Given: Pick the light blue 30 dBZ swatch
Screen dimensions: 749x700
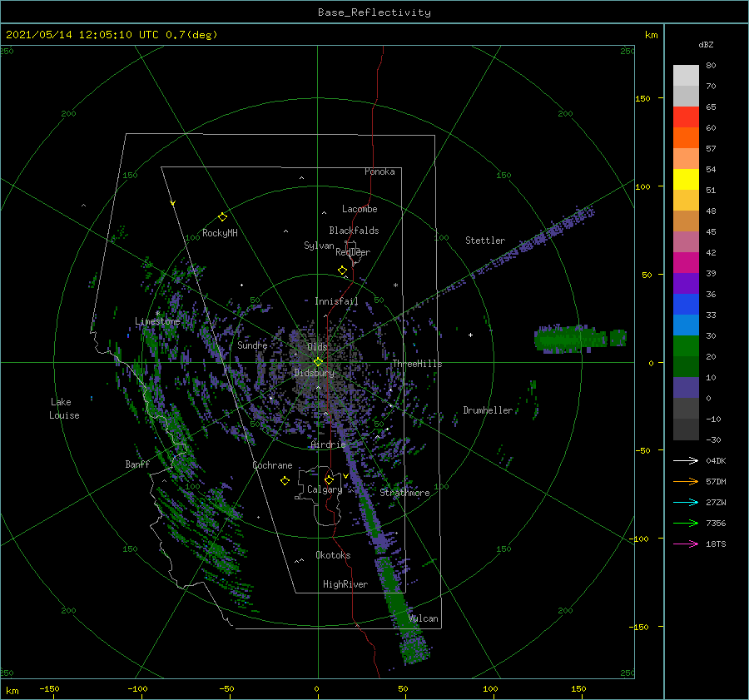Looking at the screenshot, I should (x=686, y=325).
